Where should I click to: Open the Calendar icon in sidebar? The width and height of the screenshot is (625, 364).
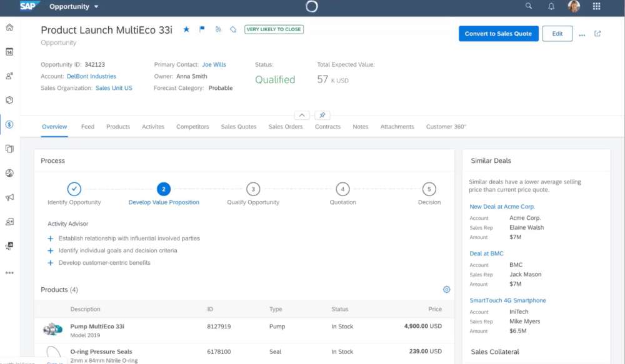point(9,52)
